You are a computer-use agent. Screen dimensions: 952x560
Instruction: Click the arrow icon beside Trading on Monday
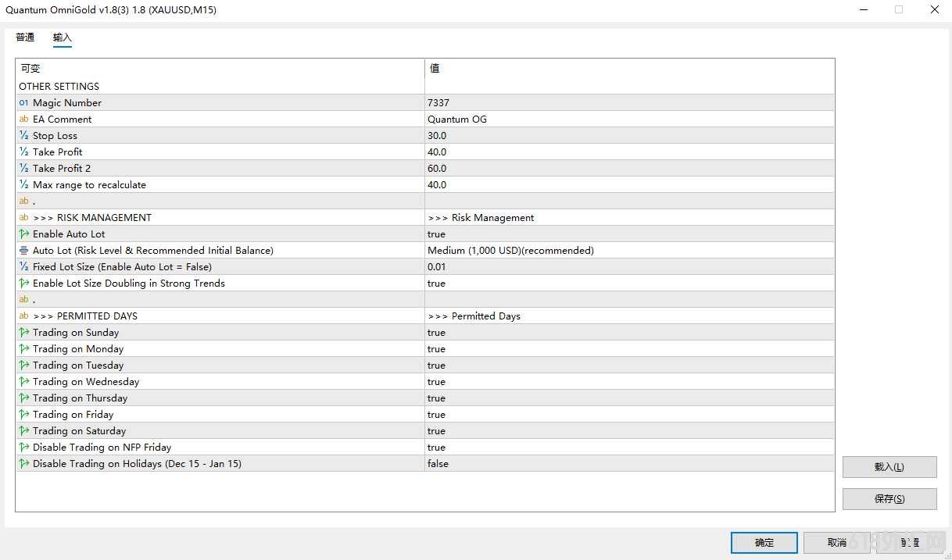[23, 349]
